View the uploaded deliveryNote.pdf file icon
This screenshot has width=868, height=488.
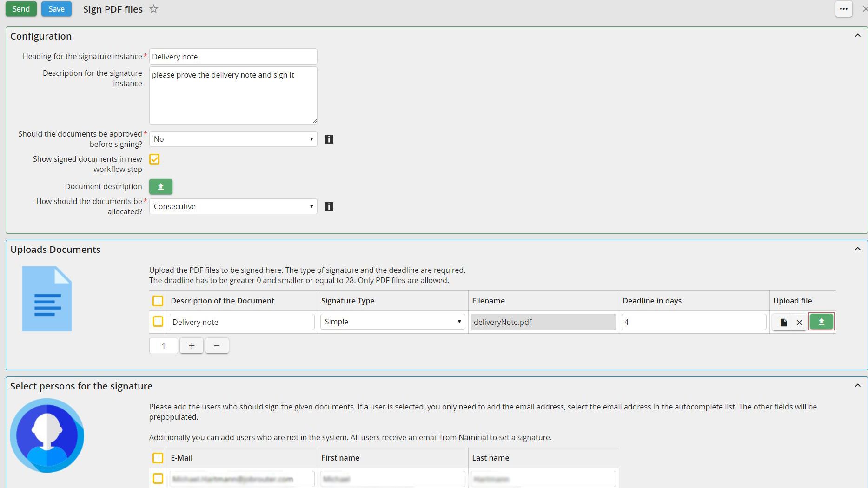click(783, 322)
